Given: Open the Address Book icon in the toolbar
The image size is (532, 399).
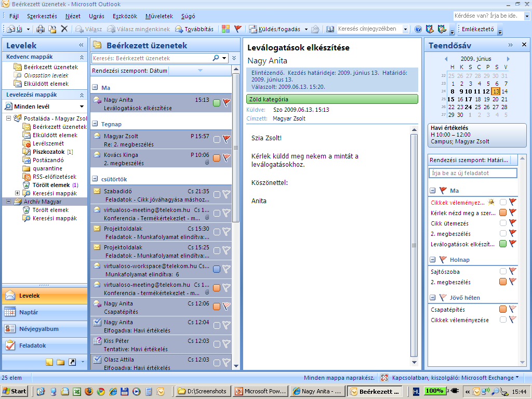Looking at the screenshot, I should click(x=330, y=29).
